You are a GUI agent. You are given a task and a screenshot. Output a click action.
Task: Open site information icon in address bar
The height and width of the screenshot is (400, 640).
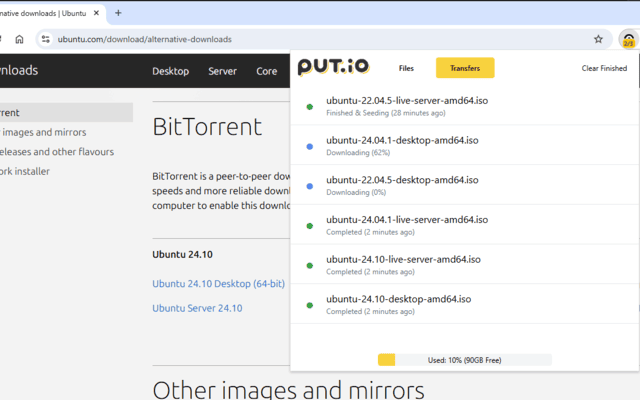(45, 39)
